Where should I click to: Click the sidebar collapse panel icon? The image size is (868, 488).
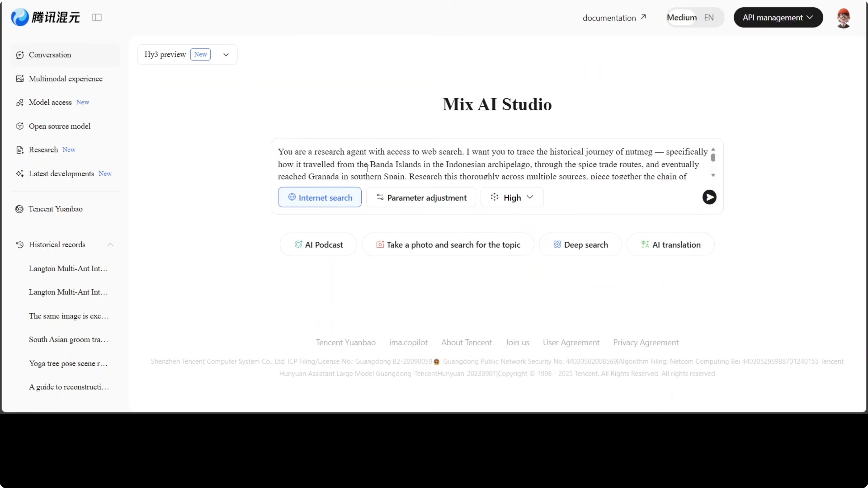(97, 17)
